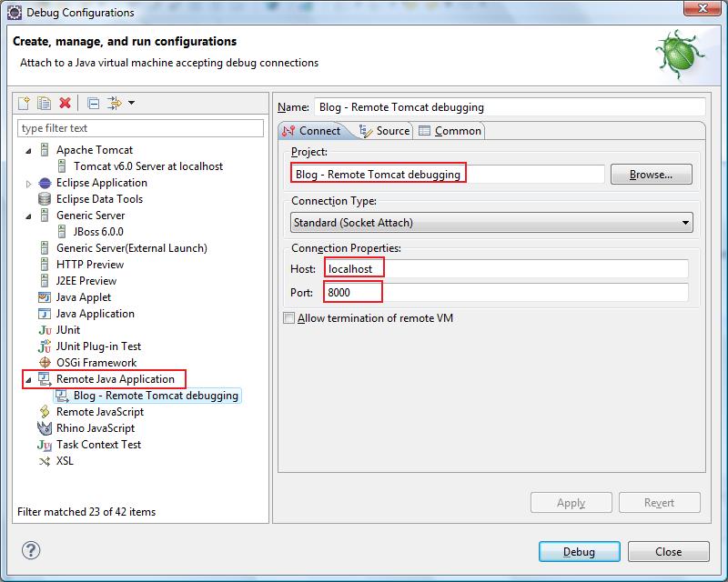
Task: Click the HTTP Preview icon
Action: click(45, 265)
